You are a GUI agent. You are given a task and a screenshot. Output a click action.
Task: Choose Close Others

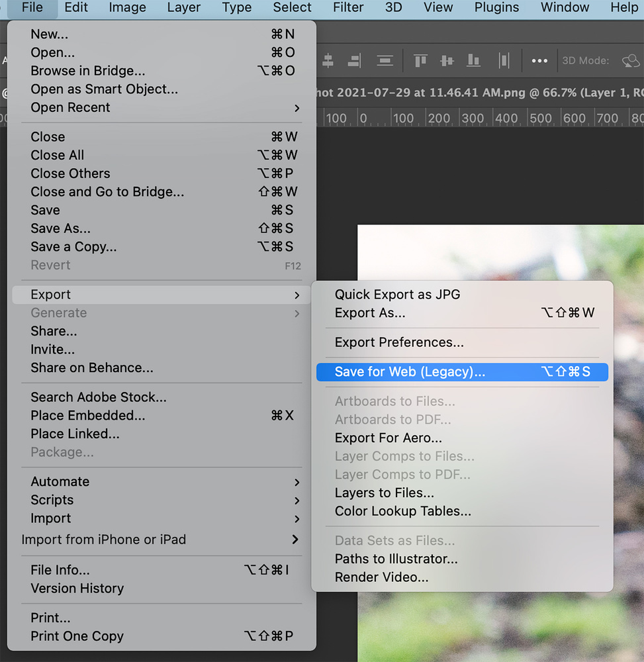[x=161, y=173]
